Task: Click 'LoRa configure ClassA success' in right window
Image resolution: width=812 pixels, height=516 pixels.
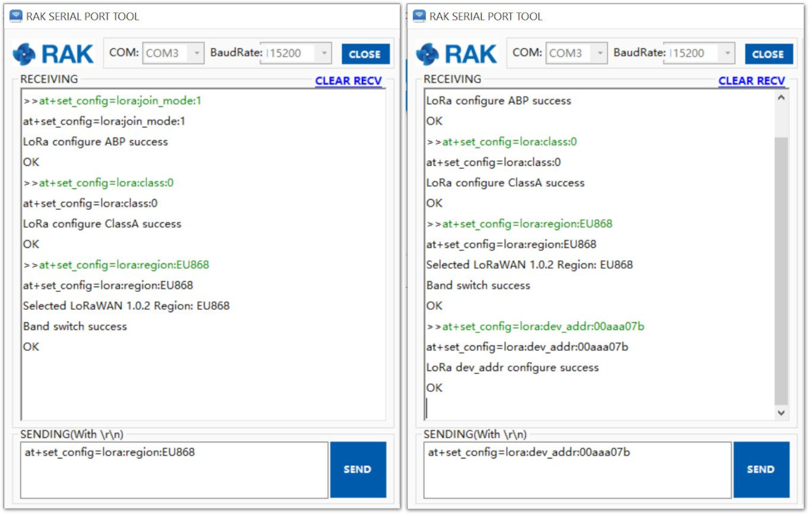Action: pyautogui.click(x=505, y=183)
